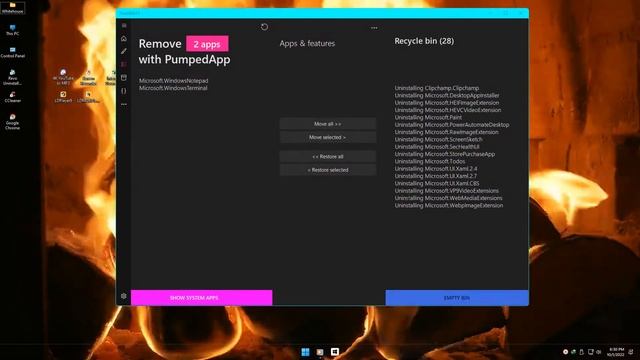Select Uninstalling Microsoft.ScreenSketch entry
The height and width of the screenshot is (360, 640).
tap(438, 139)
